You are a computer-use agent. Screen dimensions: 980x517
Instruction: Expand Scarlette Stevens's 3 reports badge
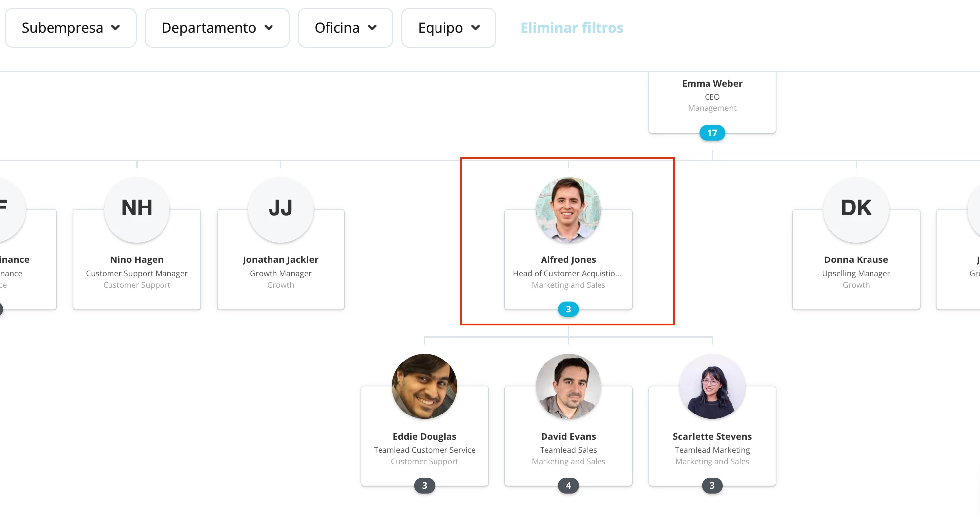click(x=712, y=486)
